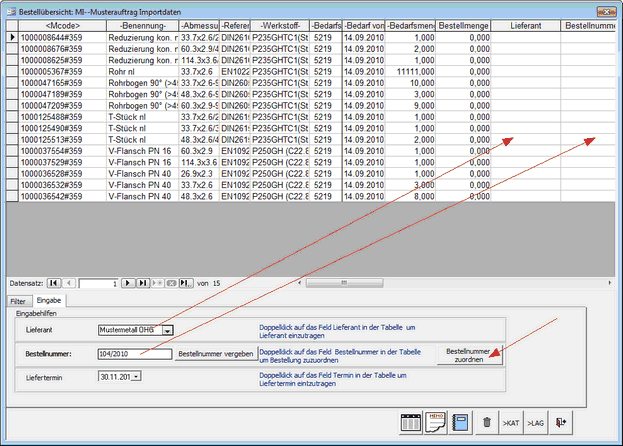Switch to the Filter tab
The image size is (623, 446).
point(17,300)
